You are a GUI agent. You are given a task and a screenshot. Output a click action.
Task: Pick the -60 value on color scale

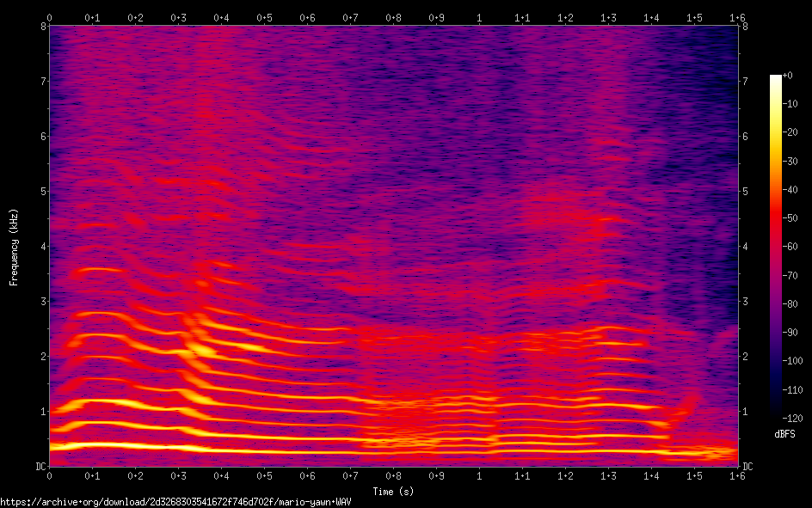pos(793,246)
